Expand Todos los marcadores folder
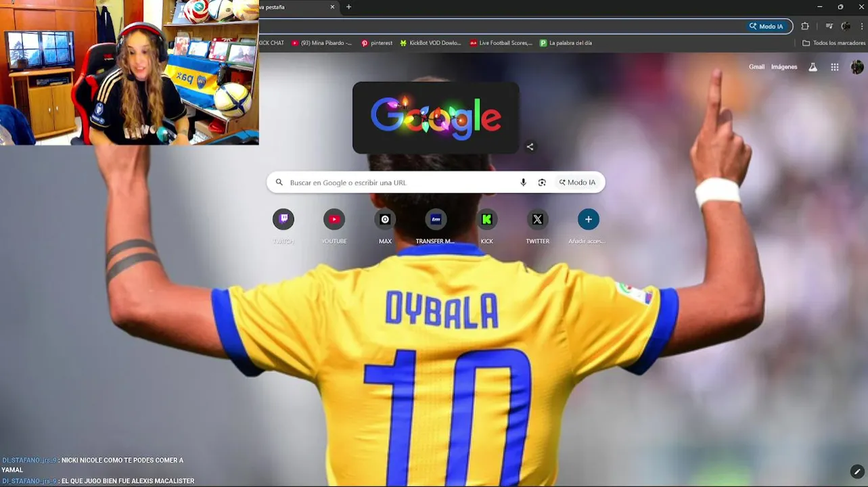 [x=833, y=43]
